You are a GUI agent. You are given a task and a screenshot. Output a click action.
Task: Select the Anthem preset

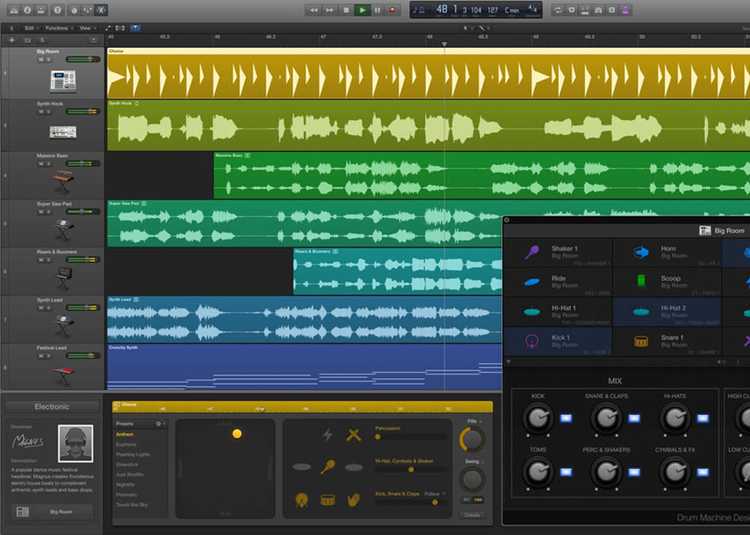124,435
